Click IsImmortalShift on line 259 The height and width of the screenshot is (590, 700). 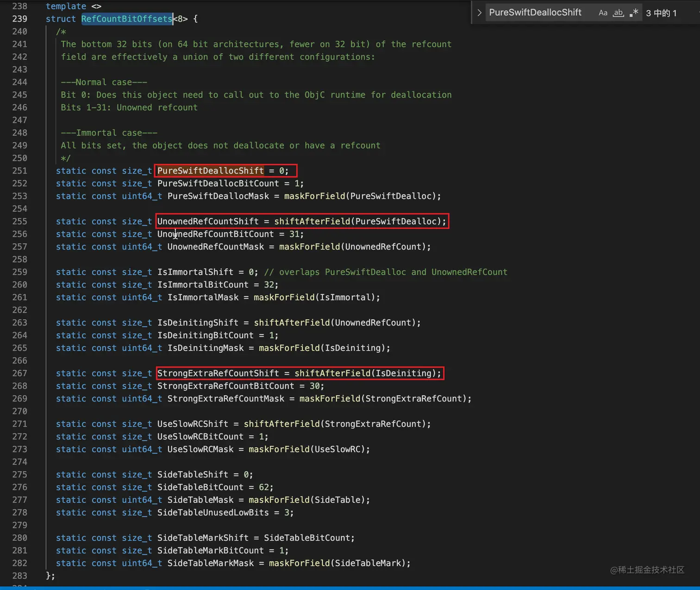click(195, 272)
